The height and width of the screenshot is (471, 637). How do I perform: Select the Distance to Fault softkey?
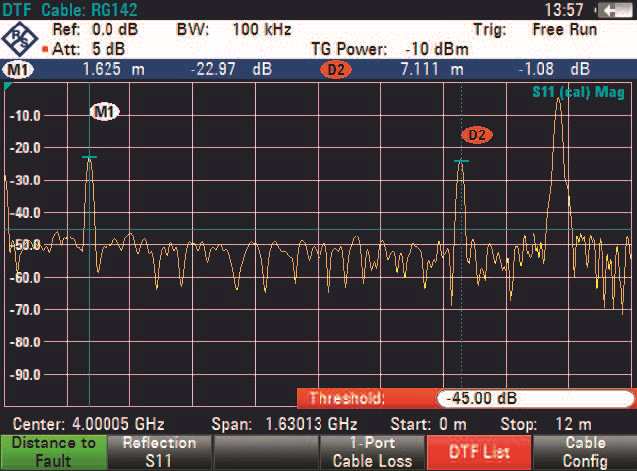[53, 452]
